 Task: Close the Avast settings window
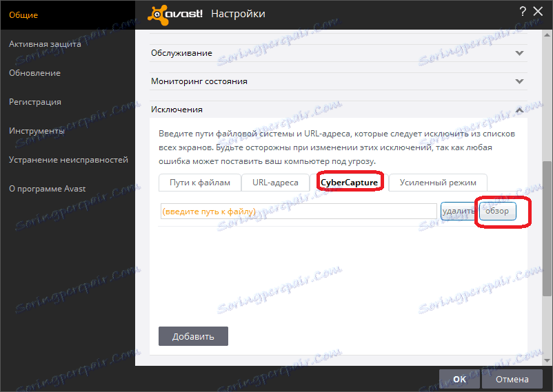point(538,12)
